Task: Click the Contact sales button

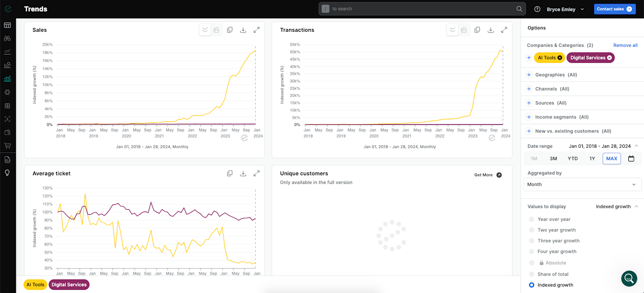Action: 614,9
